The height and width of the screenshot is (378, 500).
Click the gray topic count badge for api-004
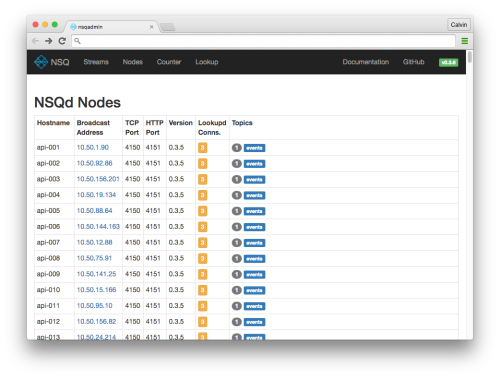(x=237, y=195)
